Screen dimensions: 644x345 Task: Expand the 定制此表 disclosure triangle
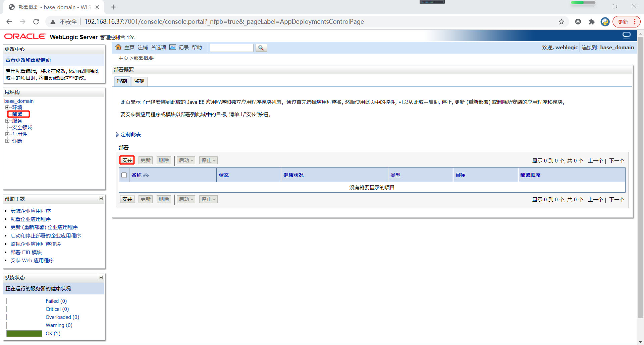117,135
